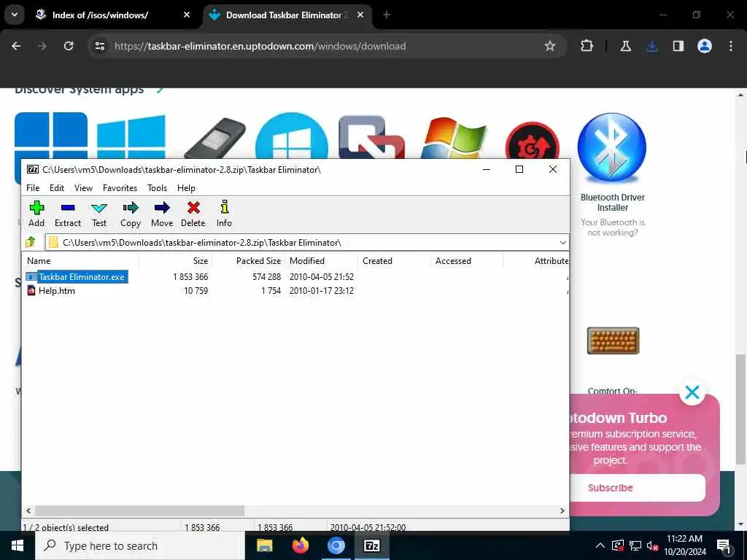Open the Tools menu
This screenshot has height=560, width=747.
coord(158,188)
